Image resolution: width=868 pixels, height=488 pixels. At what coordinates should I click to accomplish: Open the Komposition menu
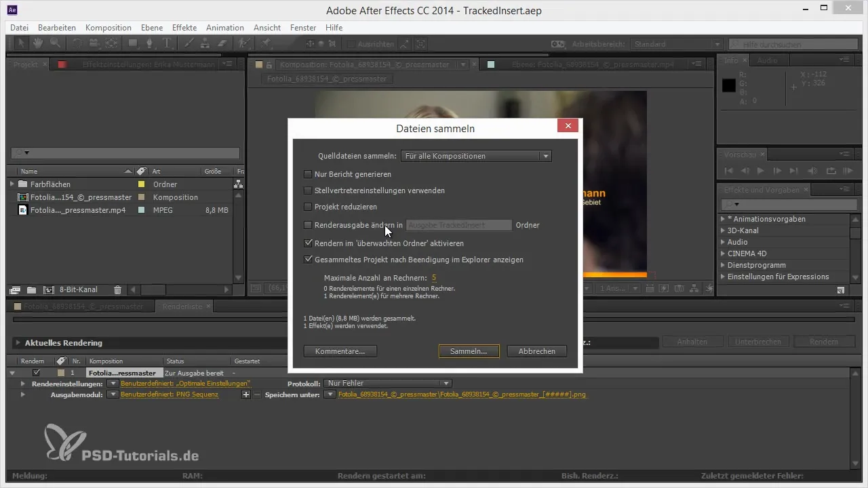(108, 28)
